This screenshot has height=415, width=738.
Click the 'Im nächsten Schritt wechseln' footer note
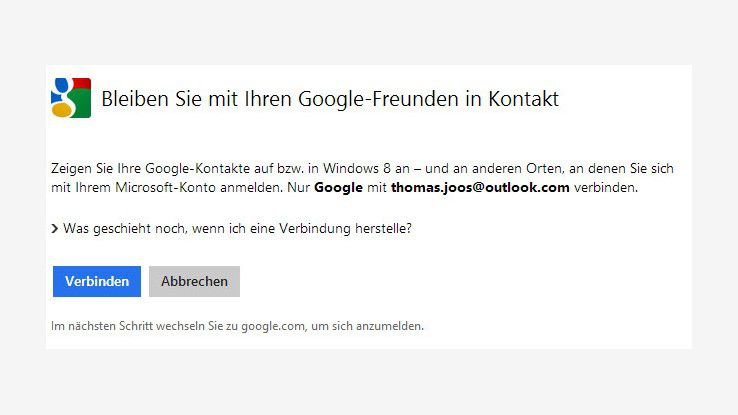(237, 326)
